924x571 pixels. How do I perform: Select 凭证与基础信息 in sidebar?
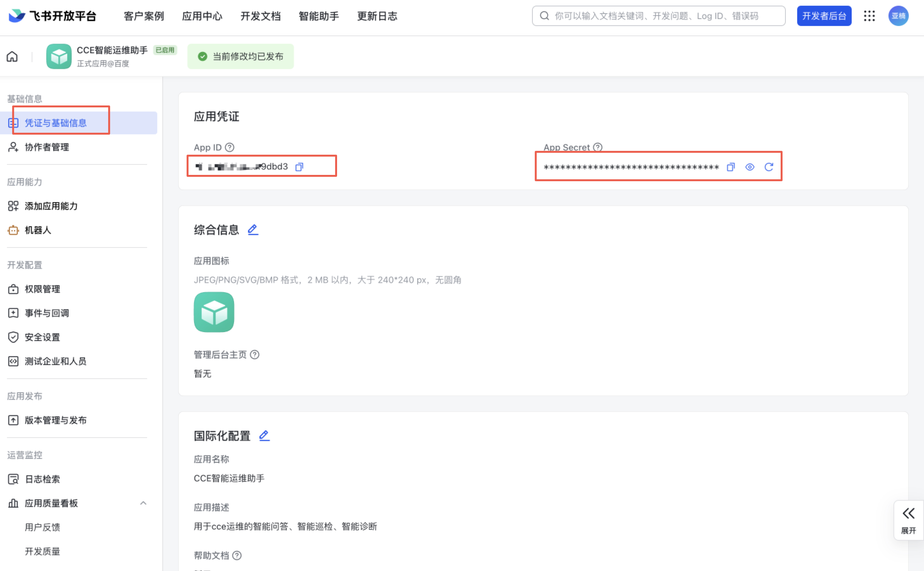point(79,123)
